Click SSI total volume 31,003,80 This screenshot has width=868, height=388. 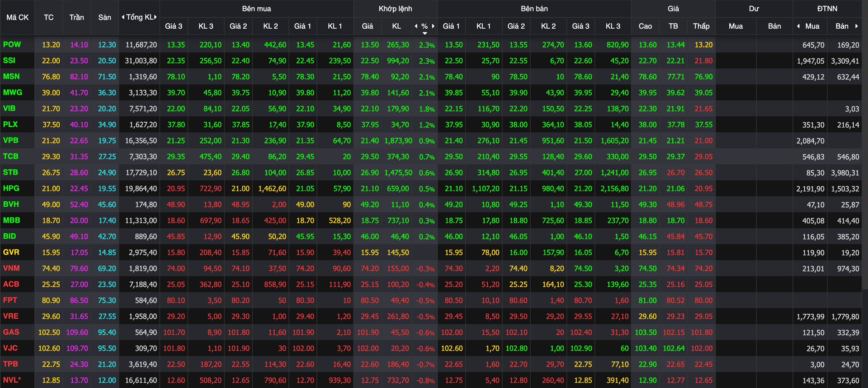(x=141, y=61)
